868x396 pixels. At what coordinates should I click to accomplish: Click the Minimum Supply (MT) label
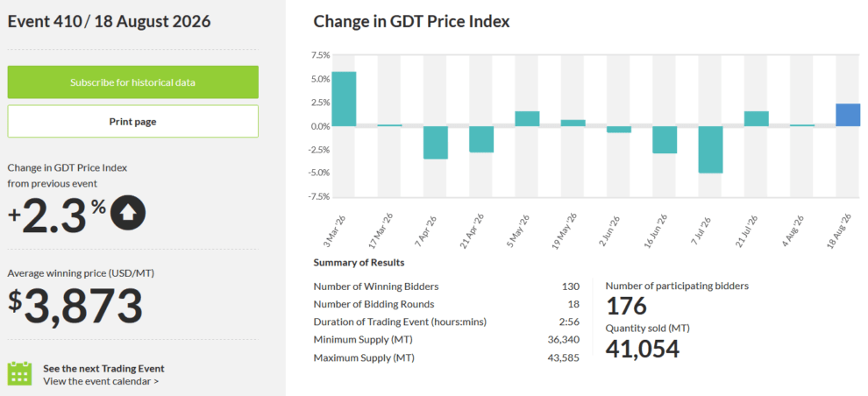[363, 340]
